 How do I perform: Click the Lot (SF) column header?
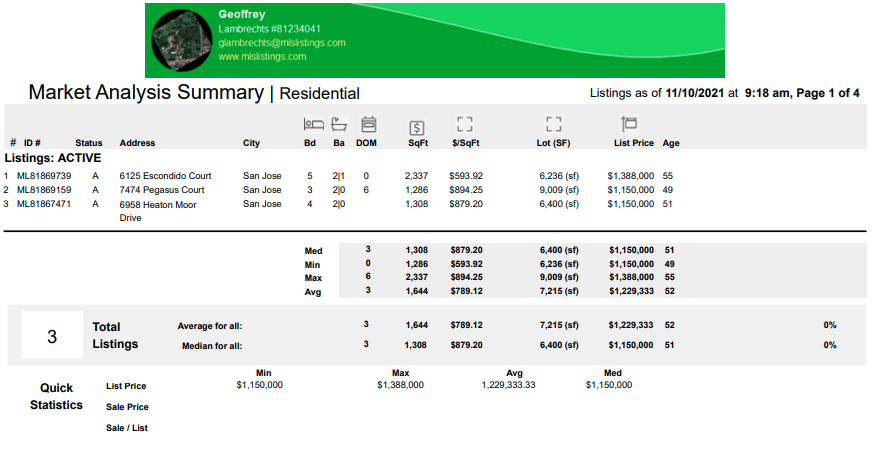click(553, 143)
